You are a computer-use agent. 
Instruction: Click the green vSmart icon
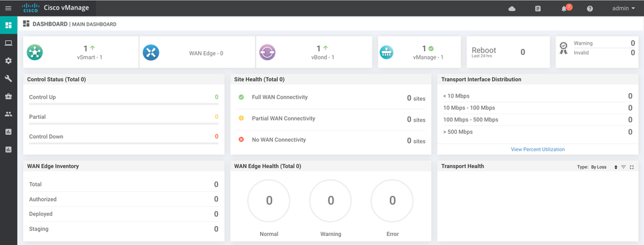[x=35, y=52]
